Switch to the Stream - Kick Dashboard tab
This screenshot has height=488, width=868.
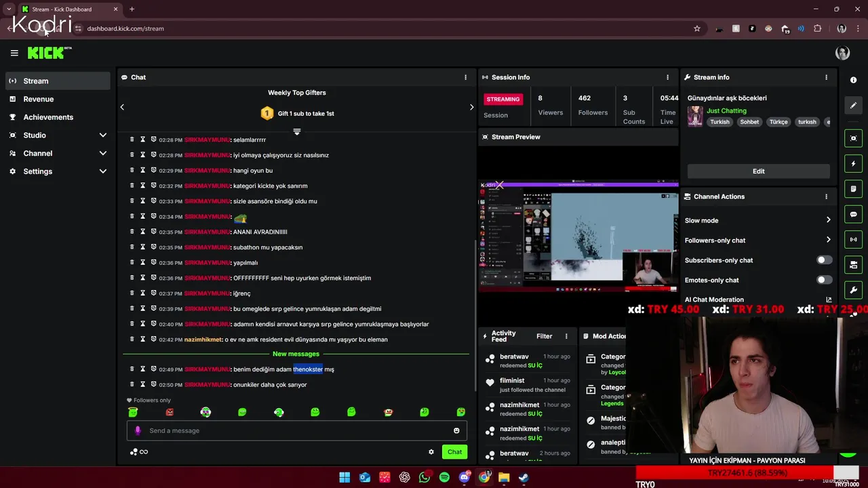click(69, 9)
